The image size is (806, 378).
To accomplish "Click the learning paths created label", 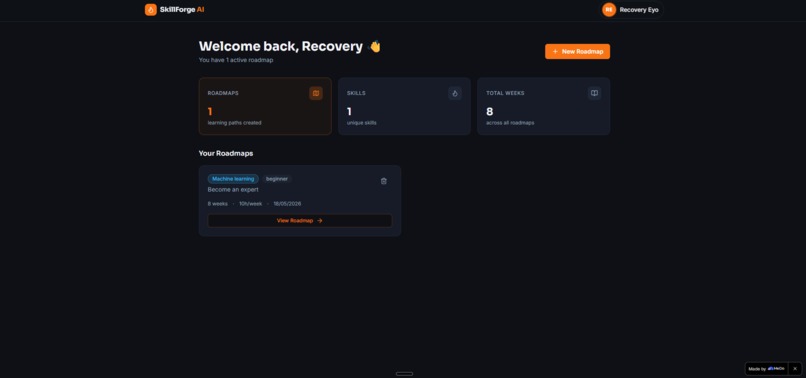I will tap(234, 123).
